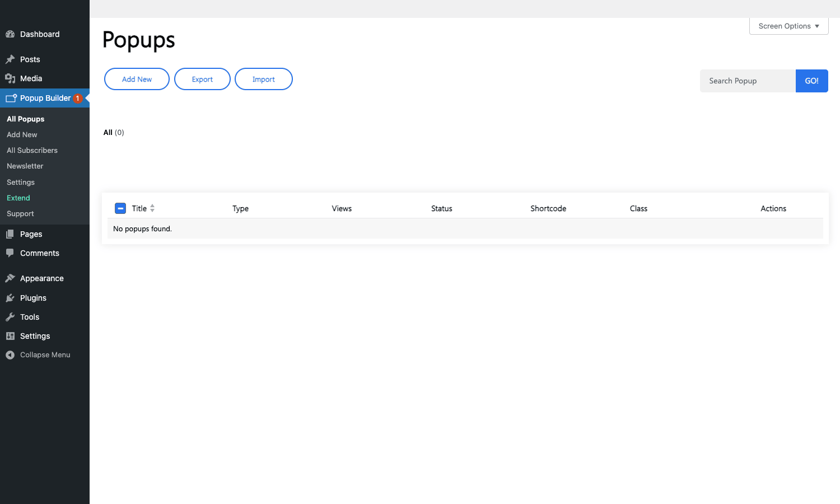The height and width of the screenshot is (504, 840).
Task: Click the Popups page heading
Action: pyautogui.click(x=139, y=40)
